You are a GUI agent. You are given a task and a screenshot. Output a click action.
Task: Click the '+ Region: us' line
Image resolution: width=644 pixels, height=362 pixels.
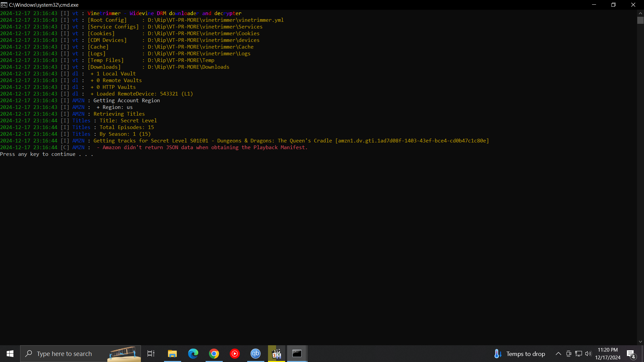pos(115,107)
